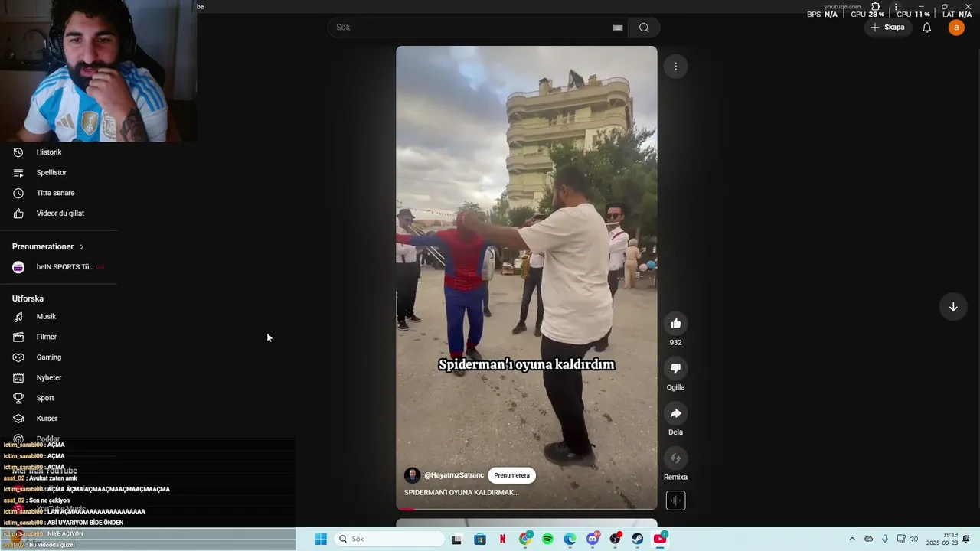980x551 pixels.
Task: Seek on the short's red progress bar
Action: pyautogui.click(x=526, y=508)
